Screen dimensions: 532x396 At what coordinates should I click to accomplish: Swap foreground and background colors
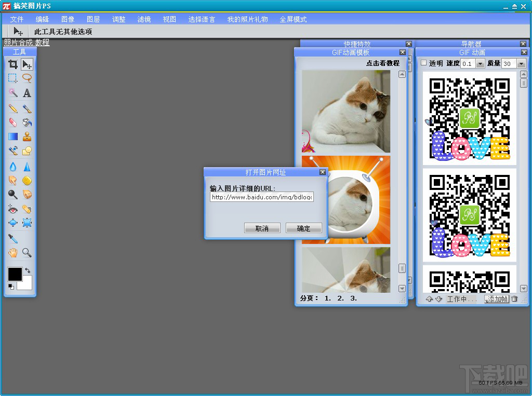(x=28, y=270)
